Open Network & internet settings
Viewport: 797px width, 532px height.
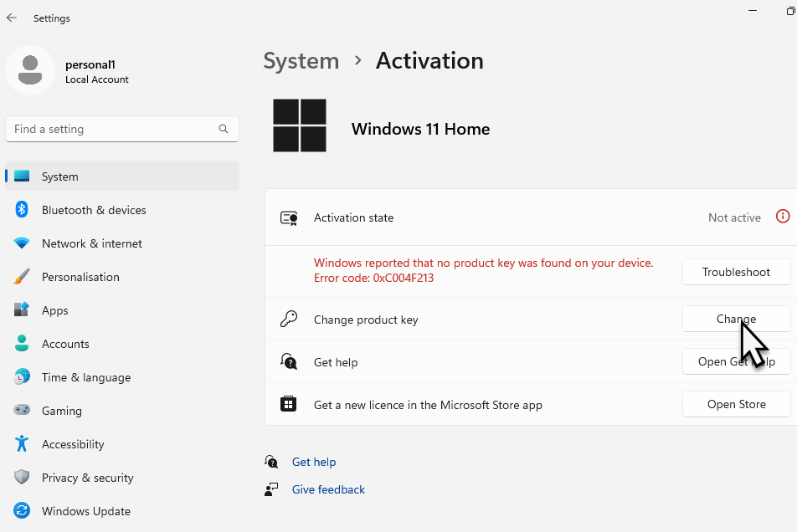122,243
